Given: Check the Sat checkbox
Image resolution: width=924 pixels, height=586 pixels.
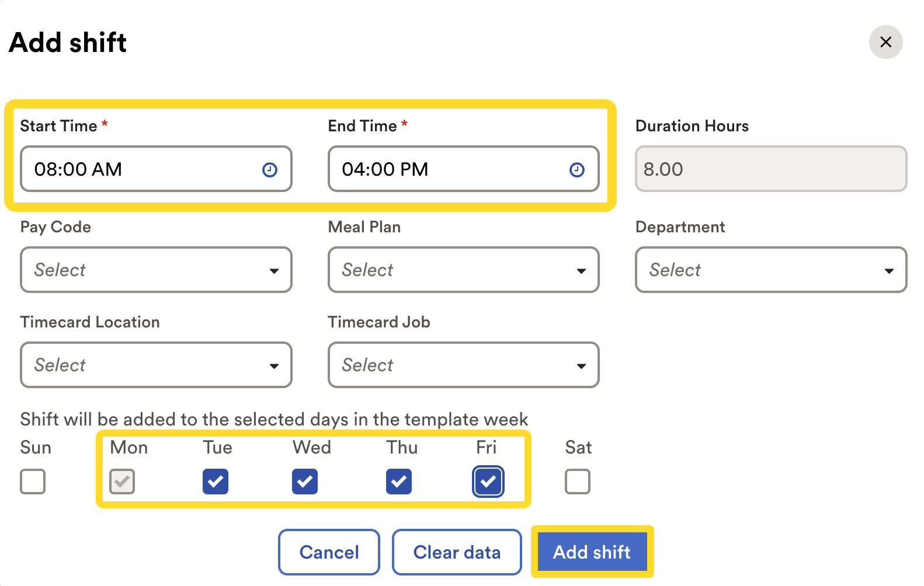Looking at the screenshot, I should pyautogui.click(x=578, y=482).
